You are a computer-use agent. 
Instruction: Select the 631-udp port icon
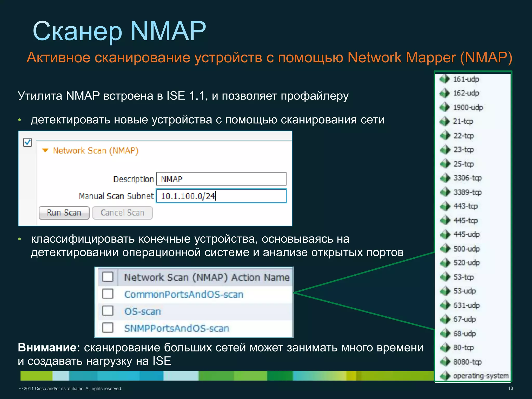pyautogui.click(x=445, y=305)
